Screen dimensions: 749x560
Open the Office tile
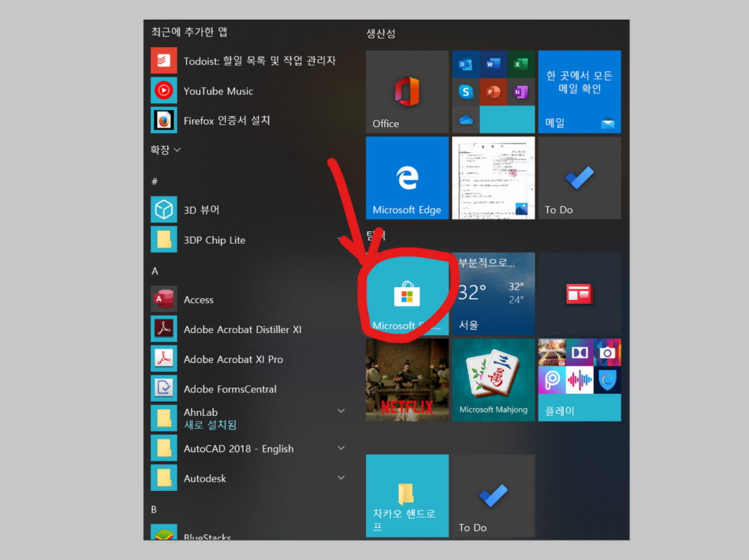(x=407, y=92)
